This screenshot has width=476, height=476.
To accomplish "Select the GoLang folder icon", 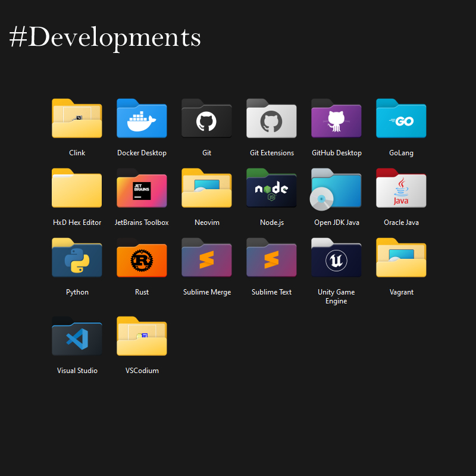I will (401, 119).
